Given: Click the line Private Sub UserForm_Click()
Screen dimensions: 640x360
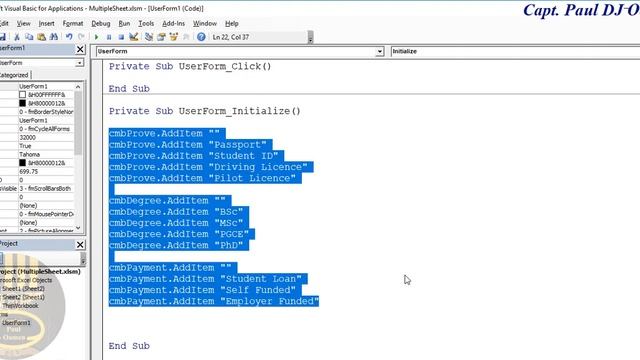Looking at the screenshot, I should 190,67.
